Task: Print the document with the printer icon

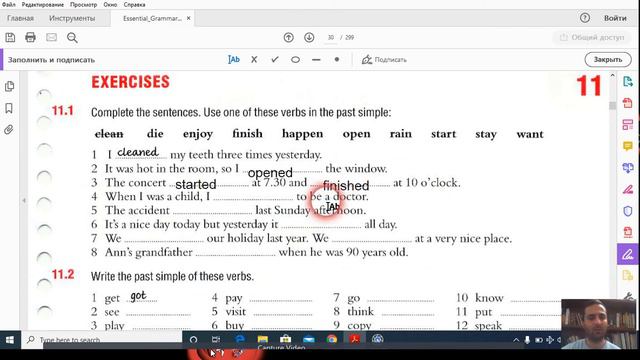Action: pos(30,38)
